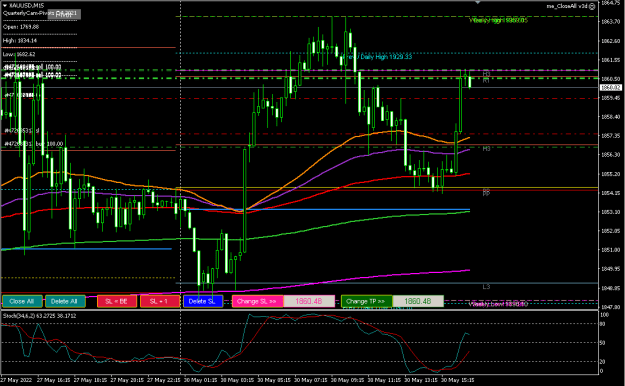Click the chart shift triangle marker at top
The height and width of the screenshot is (386, 625).
[x=478, y=2]
